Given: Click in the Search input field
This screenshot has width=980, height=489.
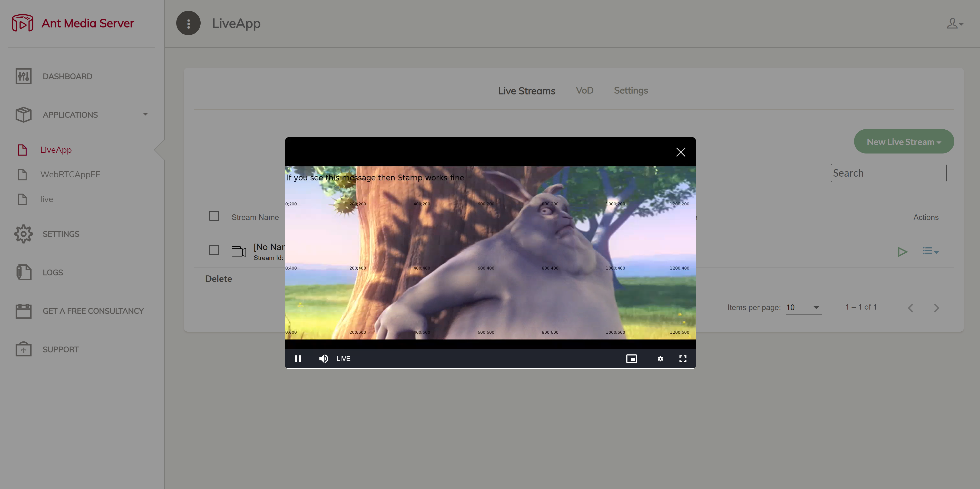Looking at the screenshot, I should point(889,173).
